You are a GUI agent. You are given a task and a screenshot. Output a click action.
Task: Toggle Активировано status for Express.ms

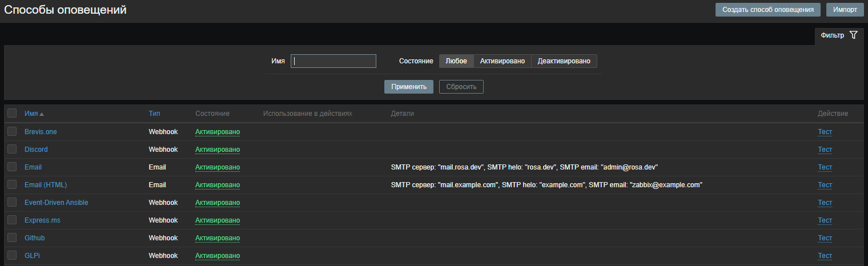coord(217,220)
